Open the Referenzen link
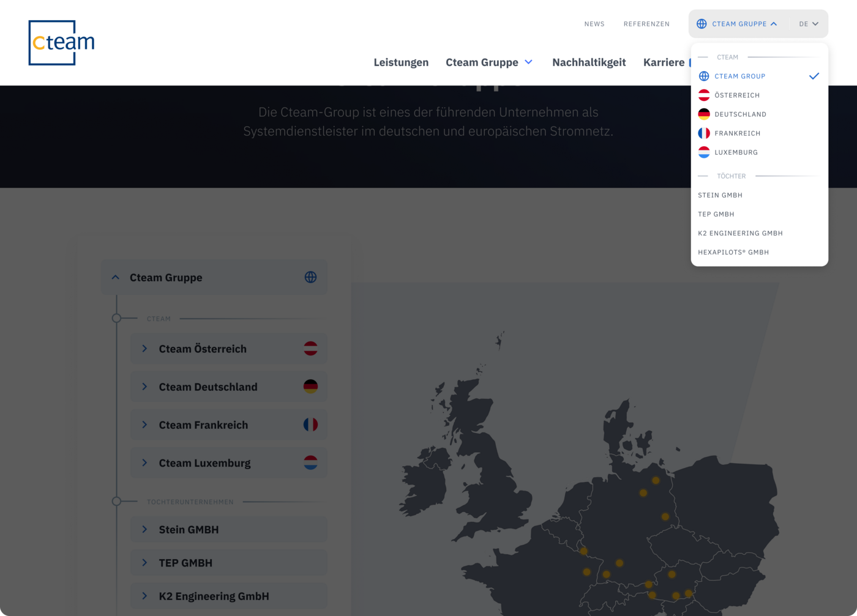This screenshot has width=857, height=616. (x=646, y=24)
